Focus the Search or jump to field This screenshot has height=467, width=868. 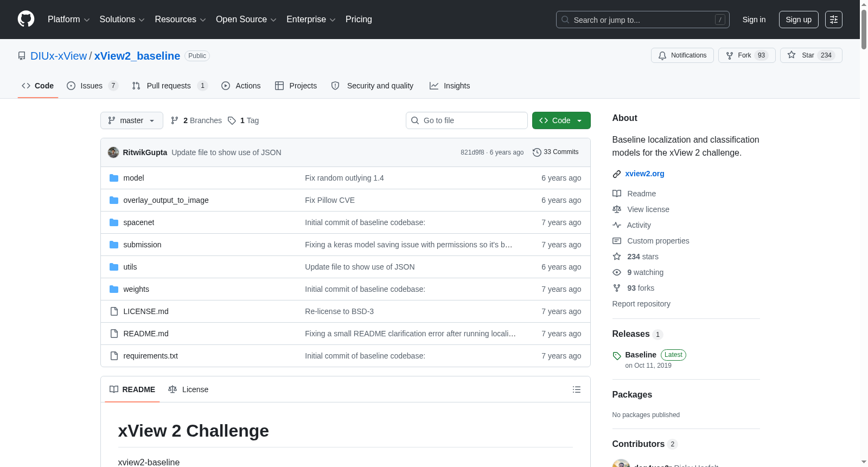tap(642, 20)
